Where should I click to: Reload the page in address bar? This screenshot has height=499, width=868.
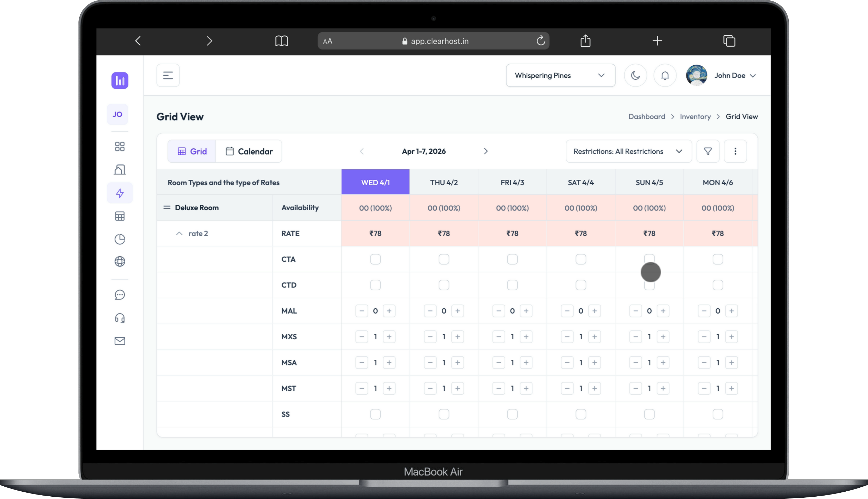pyautogui.click(x=541, y=41)
